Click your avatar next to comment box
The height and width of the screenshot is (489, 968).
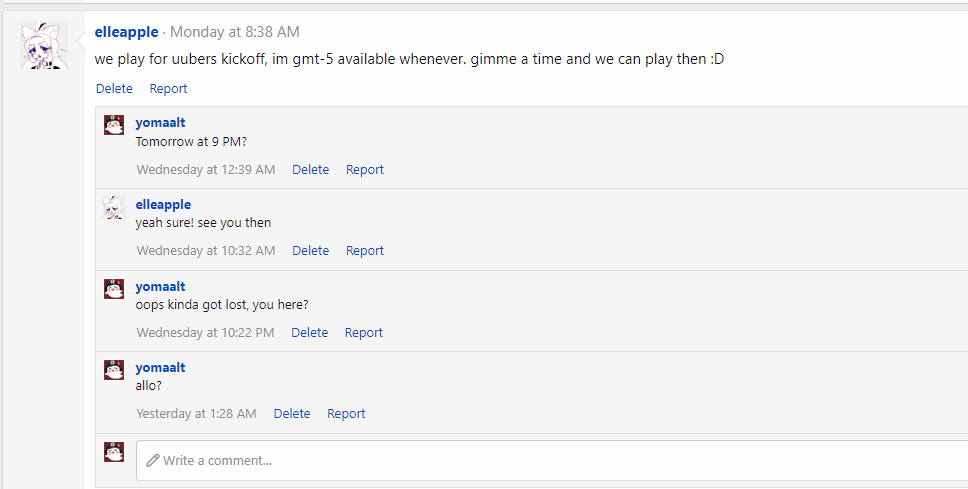pos(114,452)
